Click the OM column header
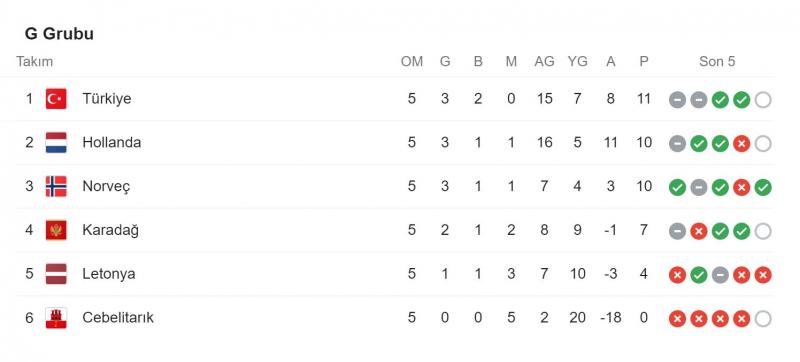 (412, 62)
